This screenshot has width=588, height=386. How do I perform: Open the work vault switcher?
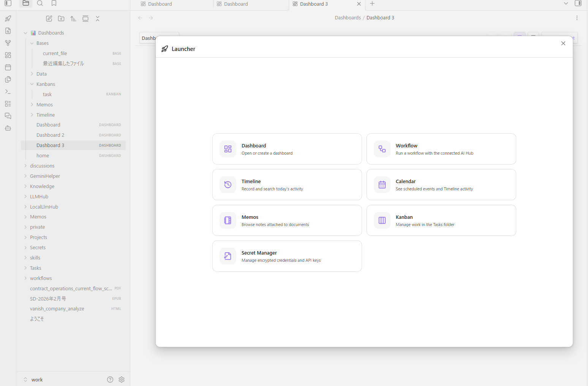pyautogui.click(x=33, y=380)
